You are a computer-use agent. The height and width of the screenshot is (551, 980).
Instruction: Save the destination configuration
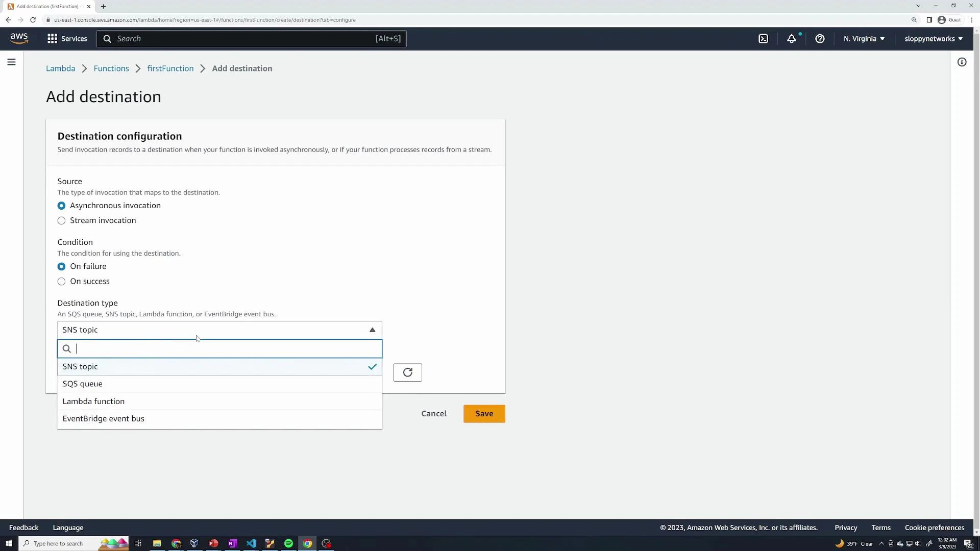click(x=484, y=413)
